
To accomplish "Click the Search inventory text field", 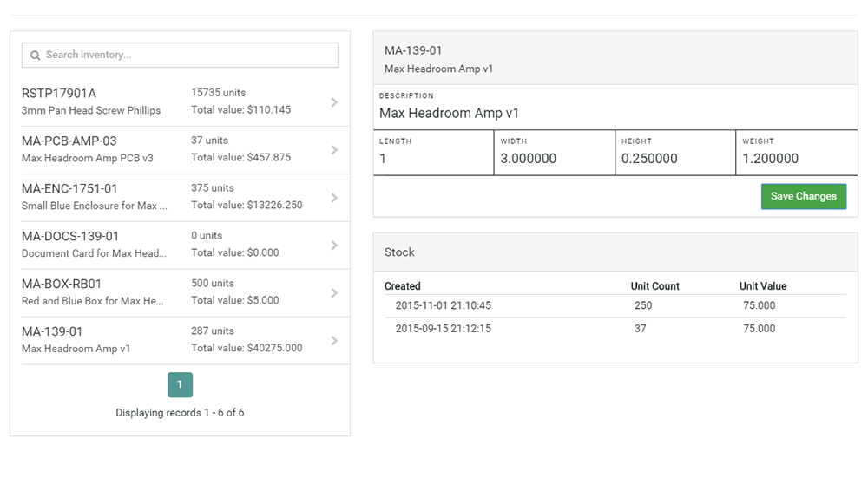I will click(187, 56).
